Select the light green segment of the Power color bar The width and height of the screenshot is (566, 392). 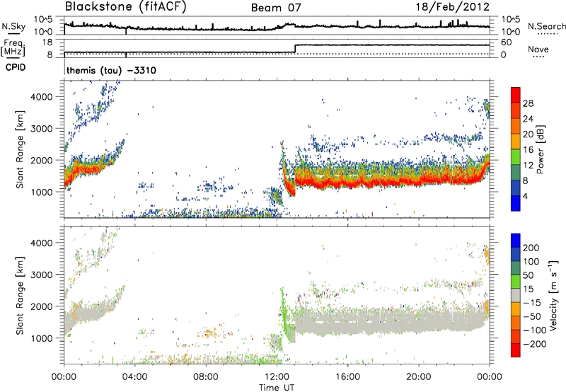tap(516, 156)
